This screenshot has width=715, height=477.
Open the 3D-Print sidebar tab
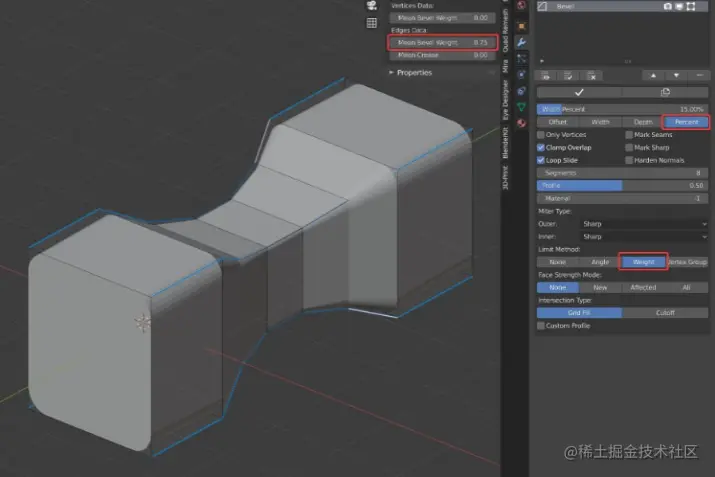(505, 177)
